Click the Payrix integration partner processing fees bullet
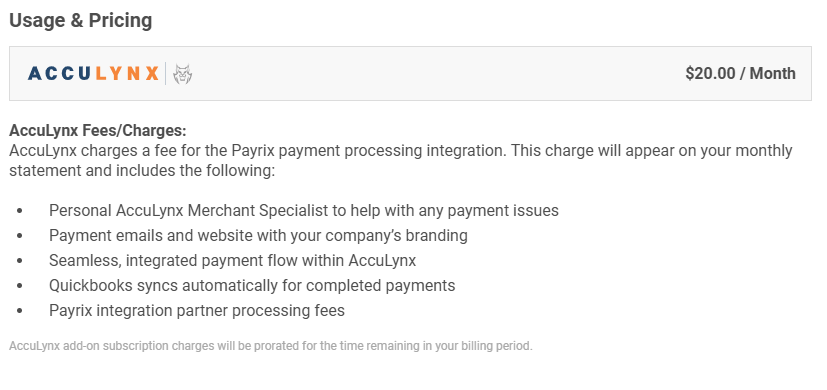Screen dimensions: 827x390 (197, 310)
